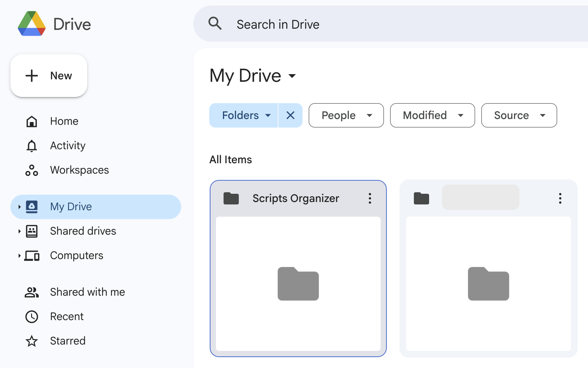Viewport: 588px width, 368px height.
Task: Click the unnamed folder's thumbnail preview
Action: click(489, 284)
